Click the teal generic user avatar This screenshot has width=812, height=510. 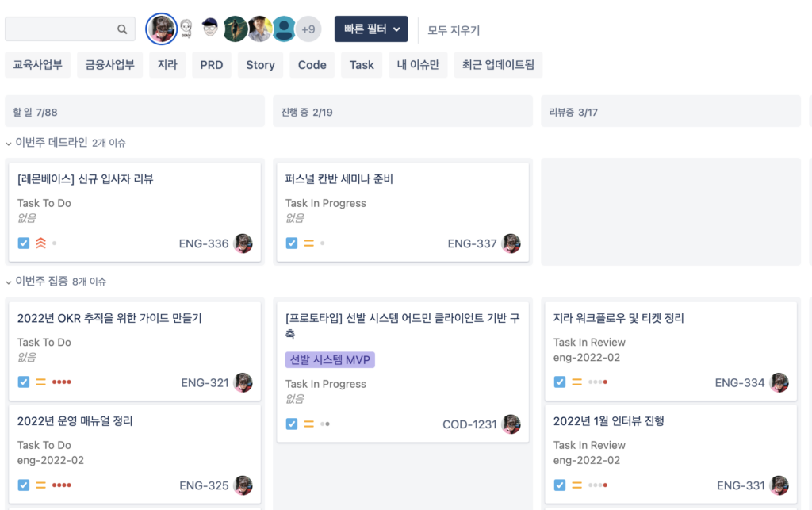[284, 29]
